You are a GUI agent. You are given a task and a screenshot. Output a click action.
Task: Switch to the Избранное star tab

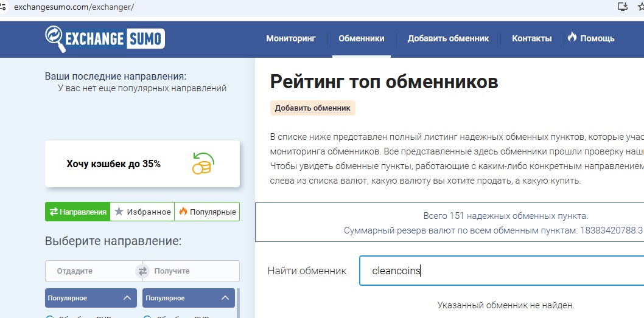click(x=142, y=212)
